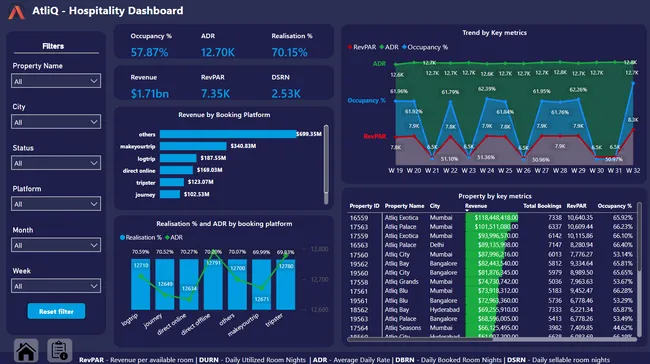
Task: Sort table by Property Name column header
Action: tap(404, 206)
